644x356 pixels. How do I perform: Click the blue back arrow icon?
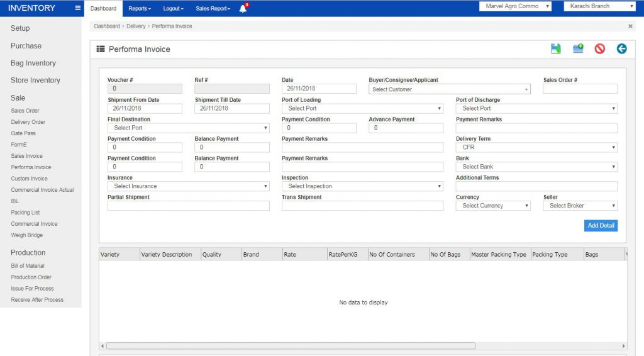621,49
